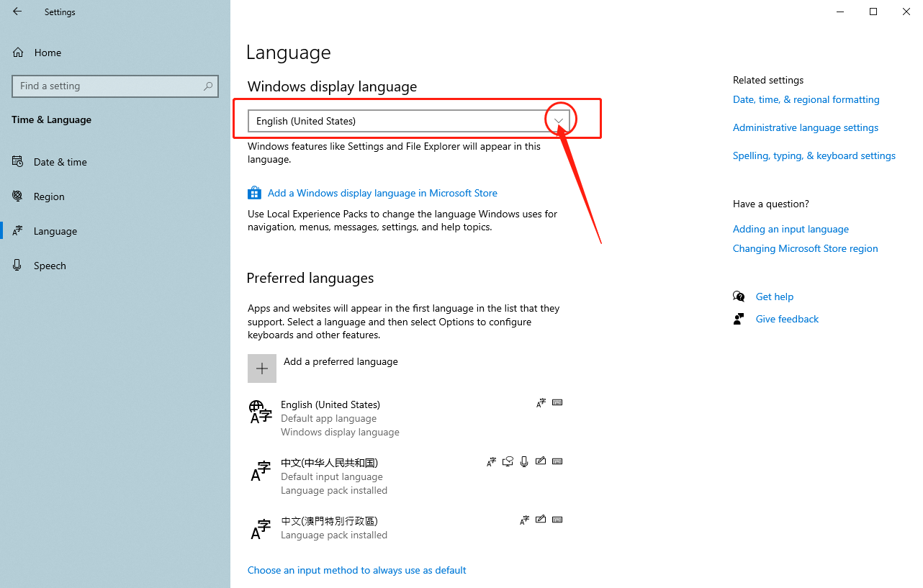Maximize the Settings window

point(873,12)
